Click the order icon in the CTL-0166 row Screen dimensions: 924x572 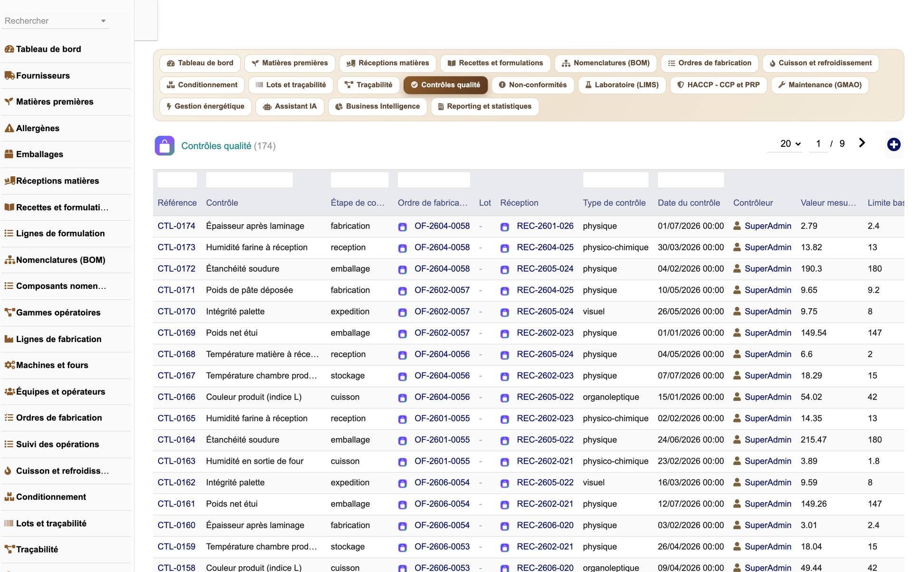(403, 398)
